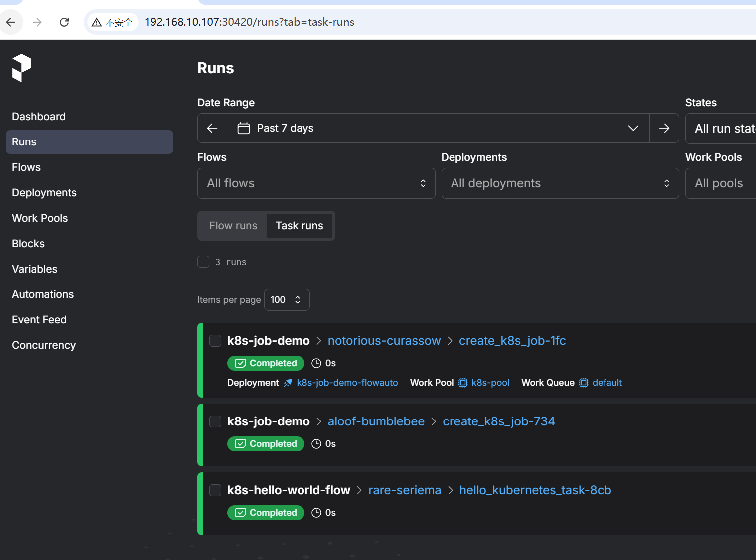Open k8s-pool work pool link
The height and width of the screenshot is (560, 756).
point(490,383)
